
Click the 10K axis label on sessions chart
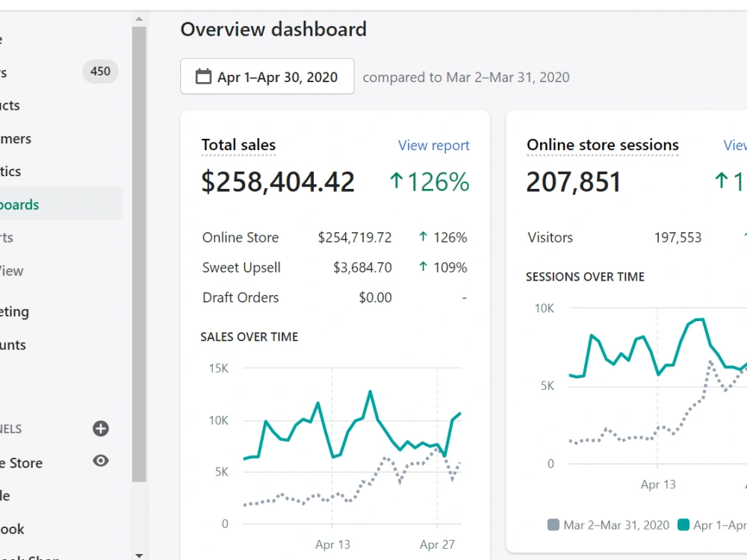[x=544, y=308]
